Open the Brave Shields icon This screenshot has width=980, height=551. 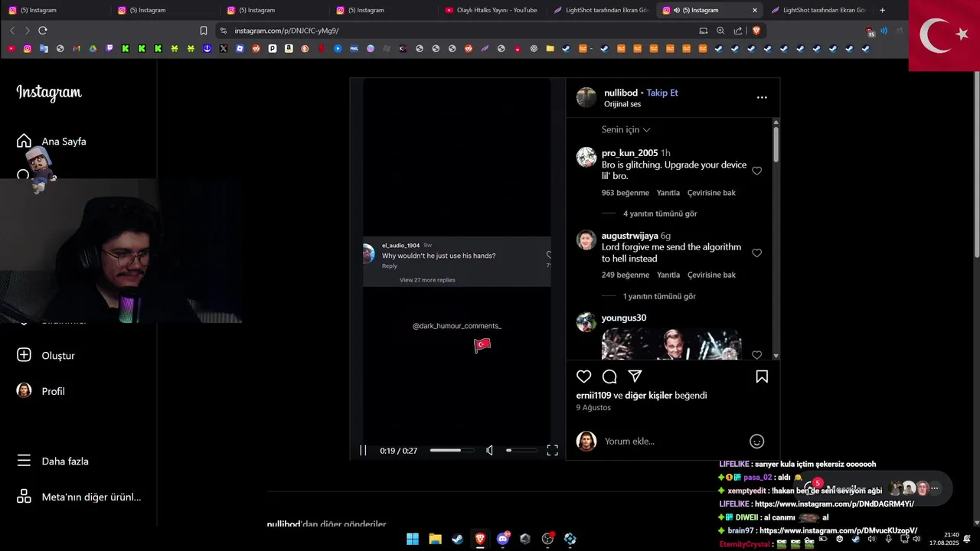click(x=756, y=31)
